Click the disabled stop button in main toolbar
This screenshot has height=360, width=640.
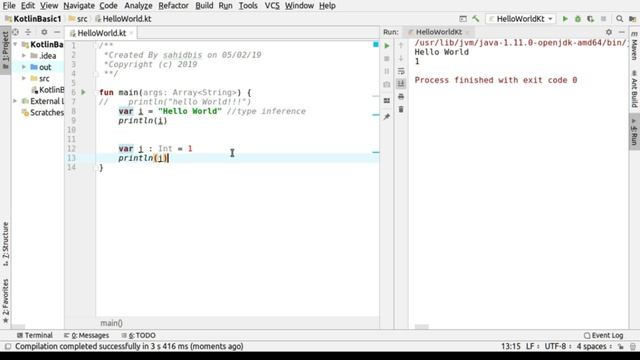coord(603,19)
